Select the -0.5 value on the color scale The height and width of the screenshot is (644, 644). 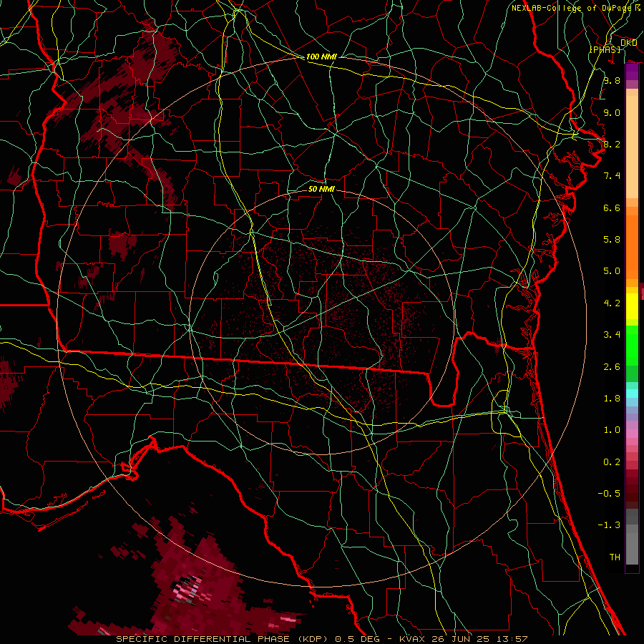(609, 494)
